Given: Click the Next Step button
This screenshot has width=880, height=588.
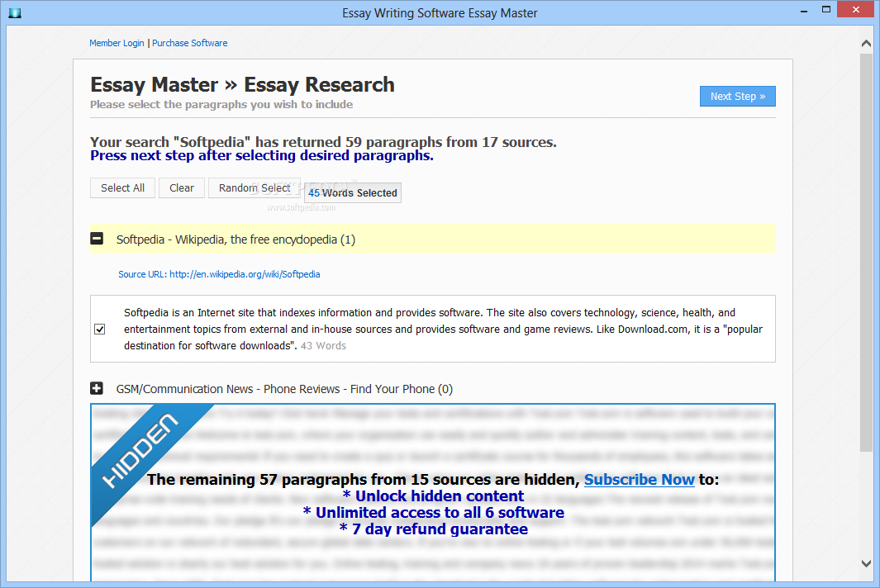Looking at the screenshot, I should coord(737,97).
